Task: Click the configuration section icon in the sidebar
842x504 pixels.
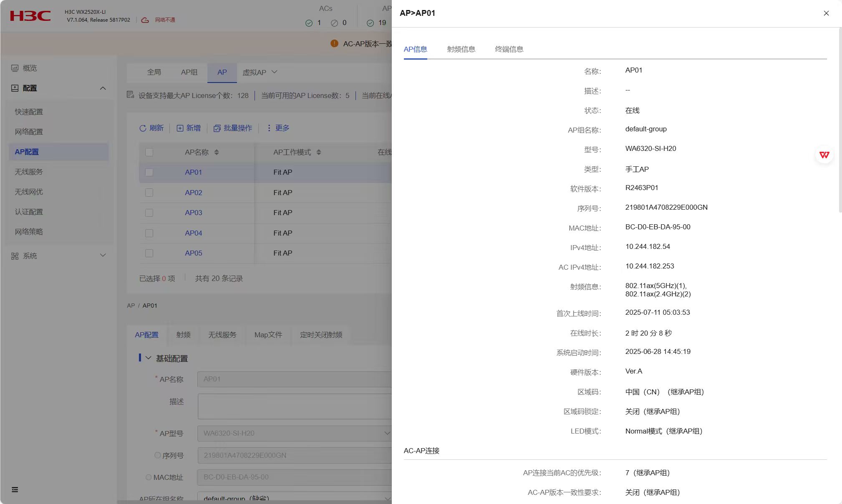Action: click(15, 88)
